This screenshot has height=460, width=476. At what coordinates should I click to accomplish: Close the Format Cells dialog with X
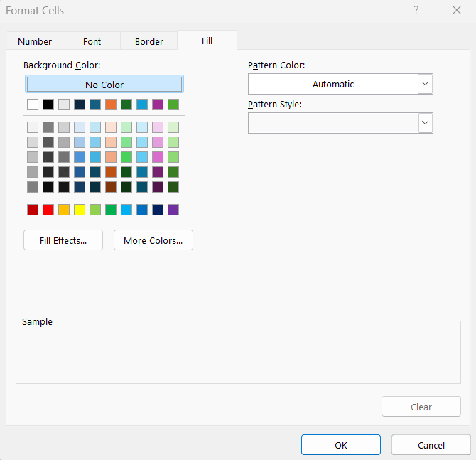coord(457,11)
